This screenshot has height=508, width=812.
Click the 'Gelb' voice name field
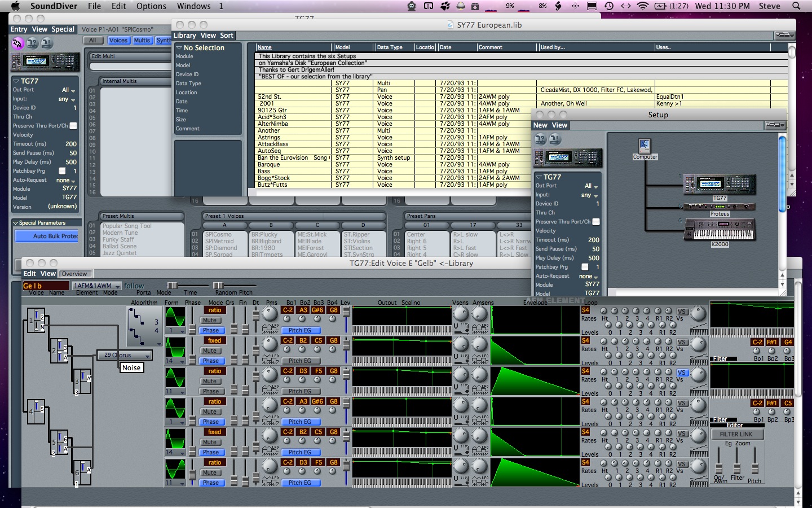point(45,286)
